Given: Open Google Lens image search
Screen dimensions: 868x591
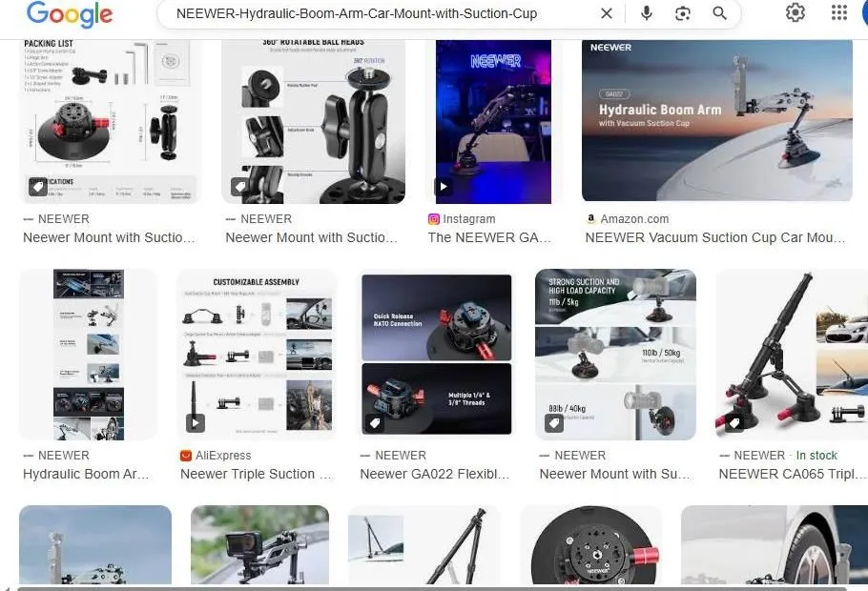Looking at the screenshot, I should coord(683,13).
